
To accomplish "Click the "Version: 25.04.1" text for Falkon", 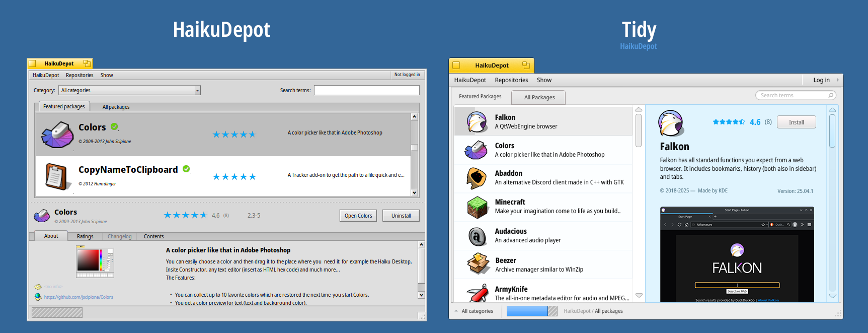I will click(x=795, y=191).
